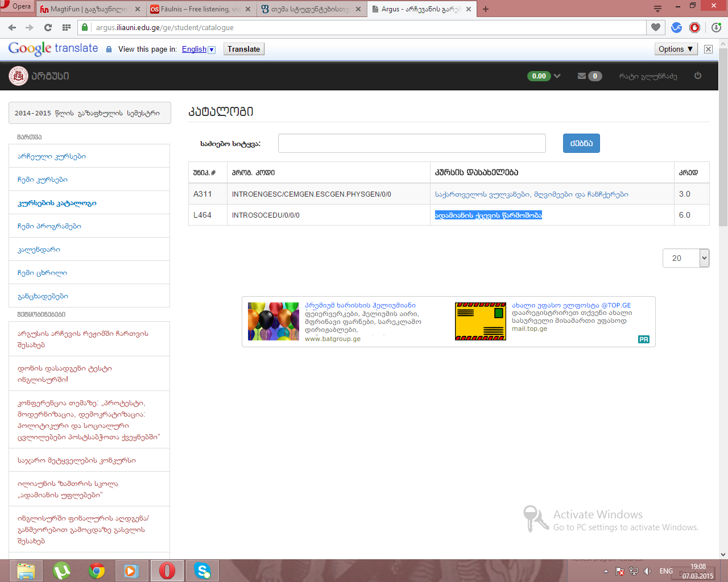Open the downloads icon in the toolbar
Viewport: 728px width, 582px height.
pos(716,27)
